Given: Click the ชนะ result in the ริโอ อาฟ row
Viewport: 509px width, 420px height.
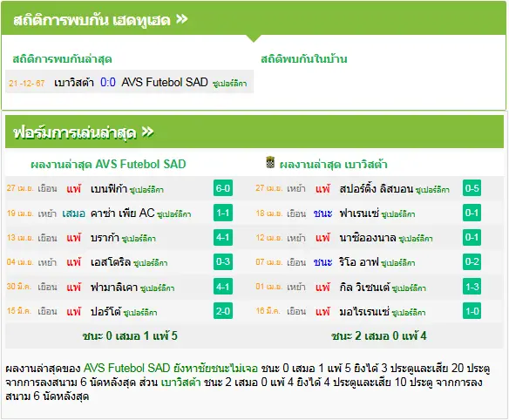Looking at the screenshot, I should point(322,262).
